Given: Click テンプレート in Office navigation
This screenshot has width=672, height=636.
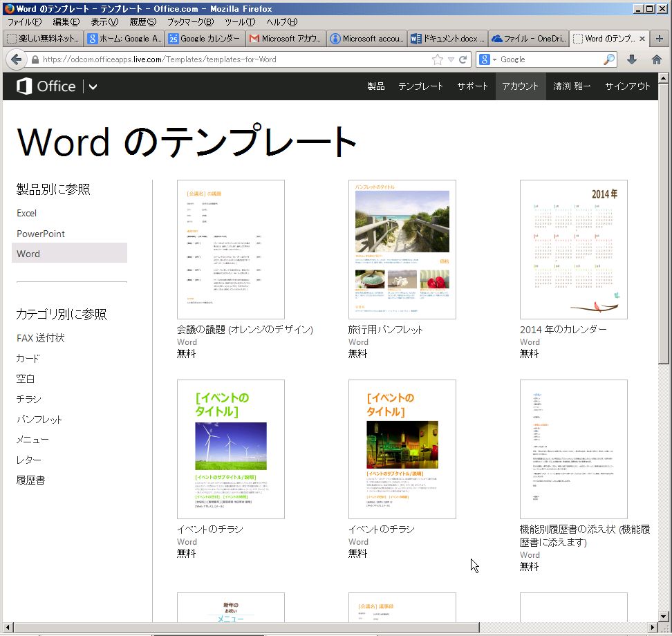Looking at the screenshot, I should (420, 86).
